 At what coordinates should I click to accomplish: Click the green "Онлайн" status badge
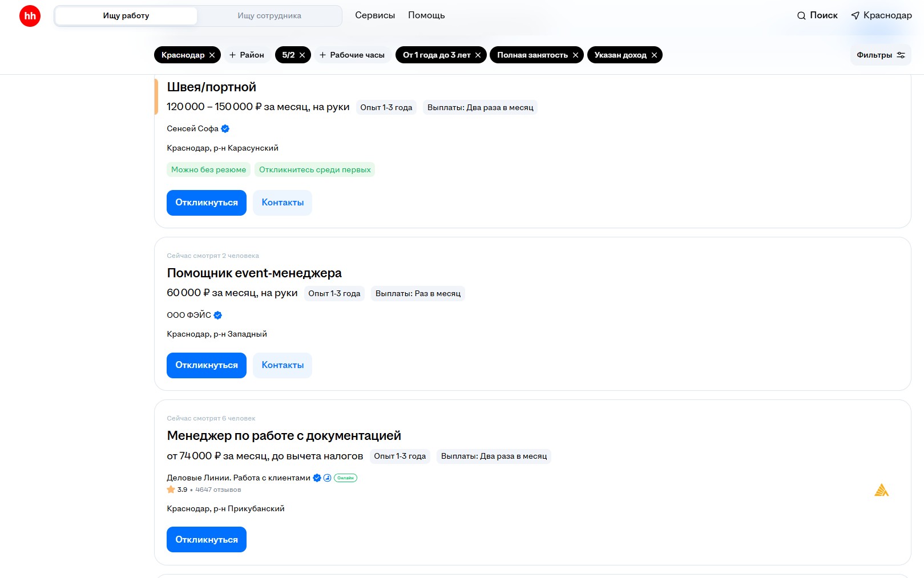coord(345,478)
